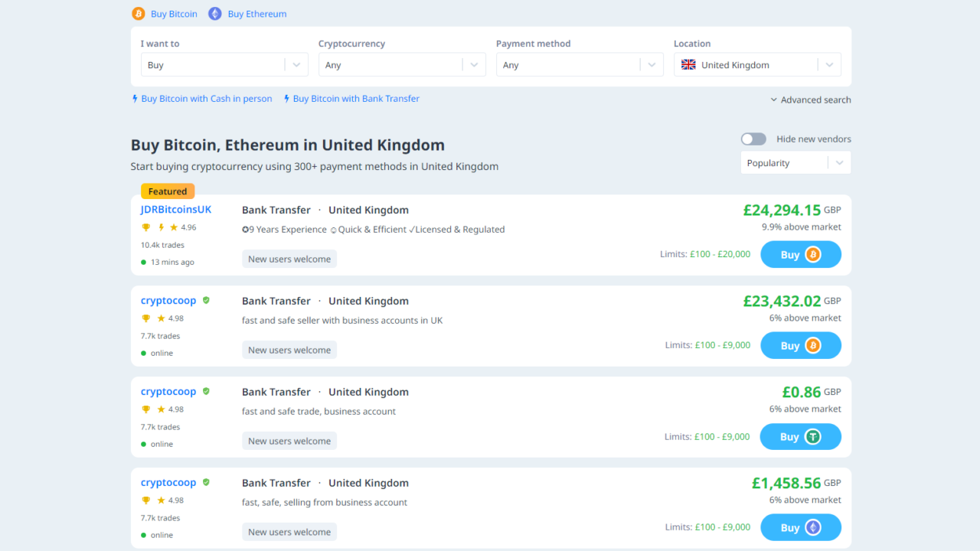The height and width of the screenshot is (551, 980).
Task: Click the star rating icon next to 4.96
Action: click(x=174, y=227)
